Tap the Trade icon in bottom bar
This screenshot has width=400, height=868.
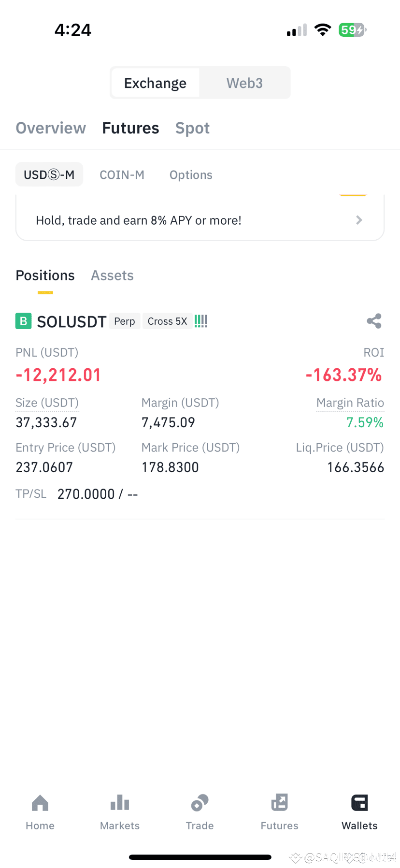pyautogui.click(x=200, y=803)
